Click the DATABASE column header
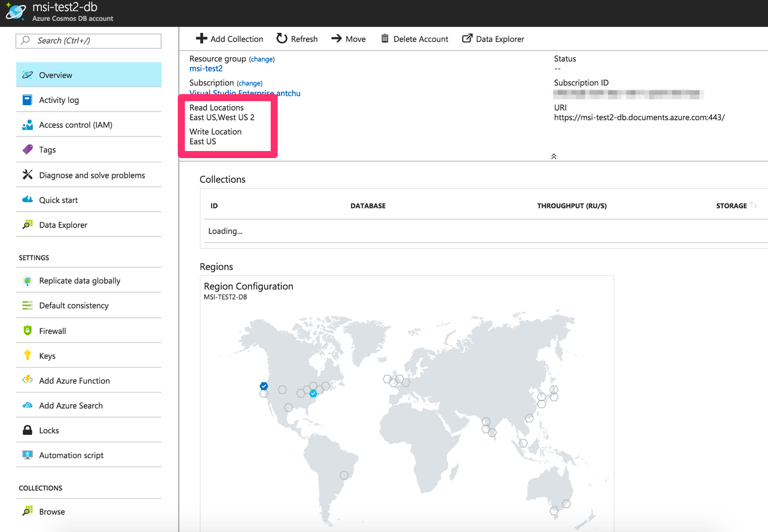Viewport: 768px width, 532px height. pyautogui.click(x=368, y=206)
